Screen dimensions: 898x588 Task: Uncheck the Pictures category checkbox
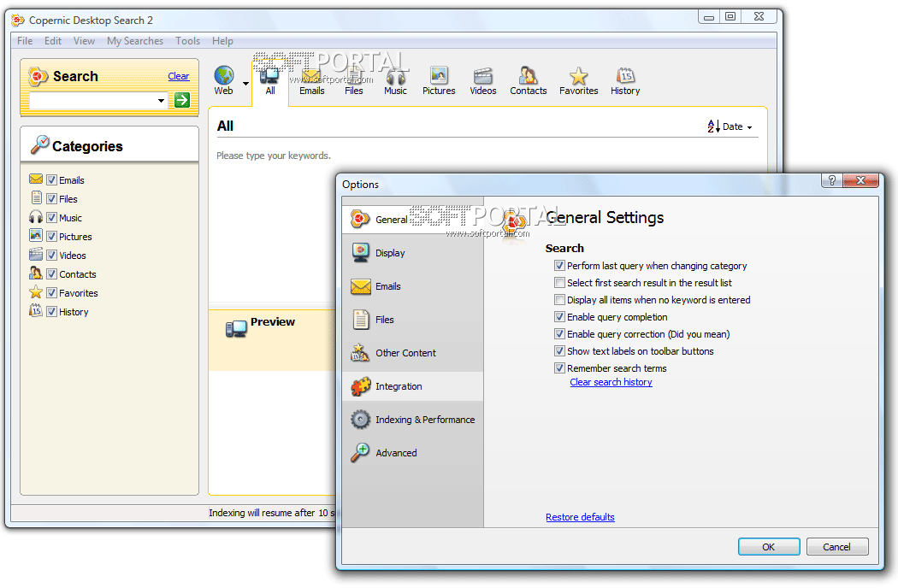[51, 237]
